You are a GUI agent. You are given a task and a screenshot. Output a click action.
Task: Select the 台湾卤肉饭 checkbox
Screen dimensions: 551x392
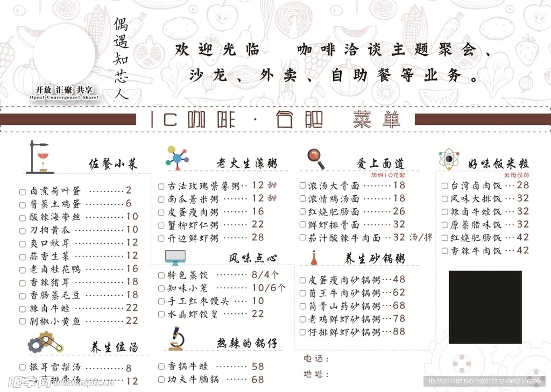tap(445, 186)
